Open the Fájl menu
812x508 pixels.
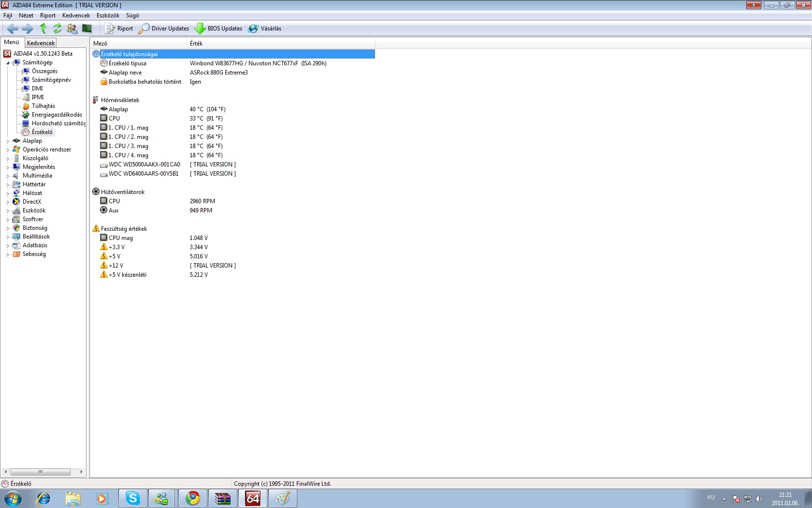[x=8, y=15]
